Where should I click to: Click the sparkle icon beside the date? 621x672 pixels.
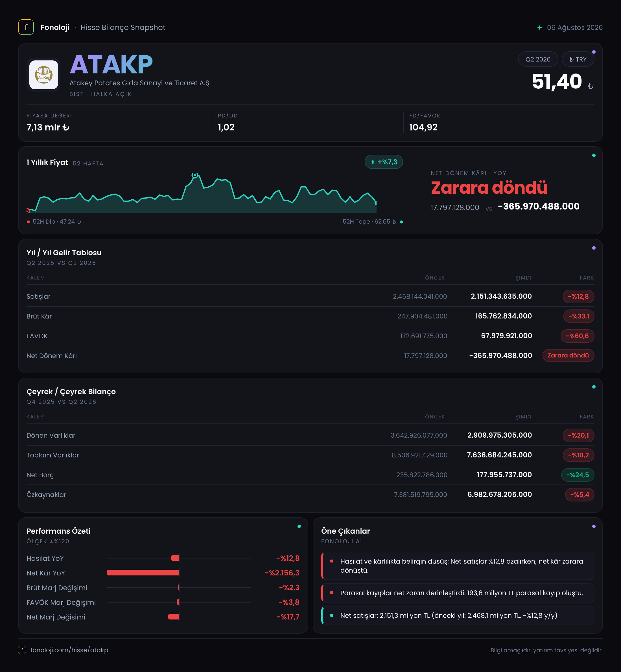point(539,28)
